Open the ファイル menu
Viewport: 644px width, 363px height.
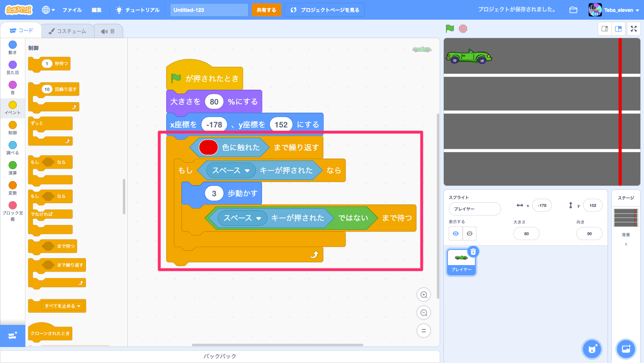coord(72,10)
